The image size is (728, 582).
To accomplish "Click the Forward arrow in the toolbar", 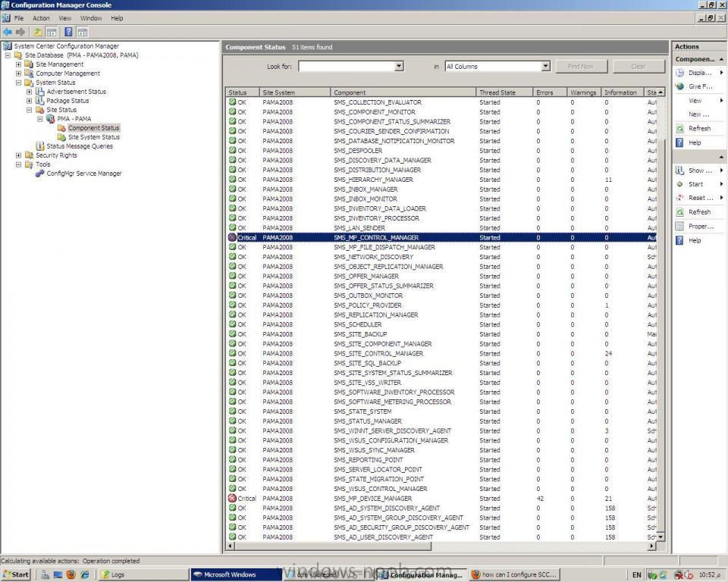I will pyautogui.click(x=20, y=32).
